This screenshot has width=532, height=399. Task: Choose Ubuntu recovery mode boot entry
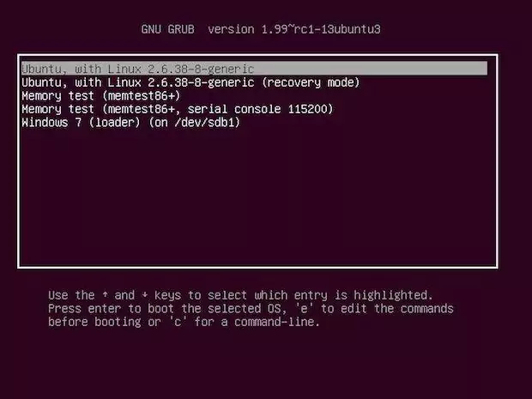[x=190, y=82]
